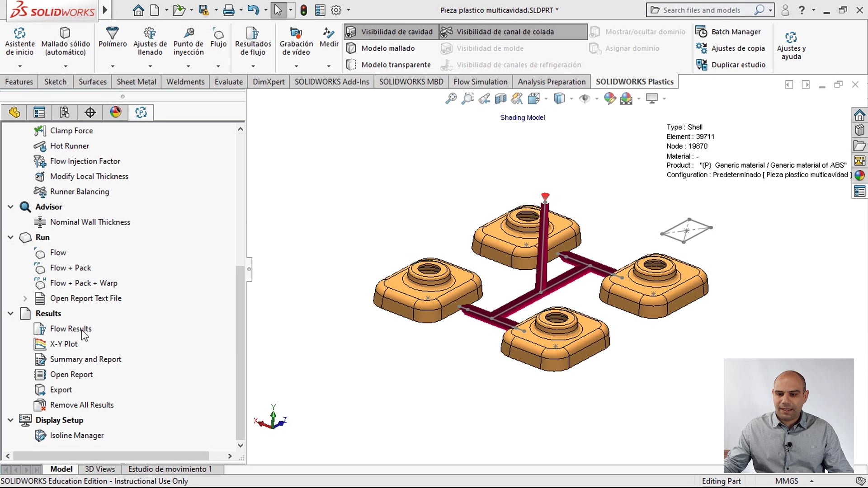
Task: Open the Options gear icon
Action: (x=336, y=10)
